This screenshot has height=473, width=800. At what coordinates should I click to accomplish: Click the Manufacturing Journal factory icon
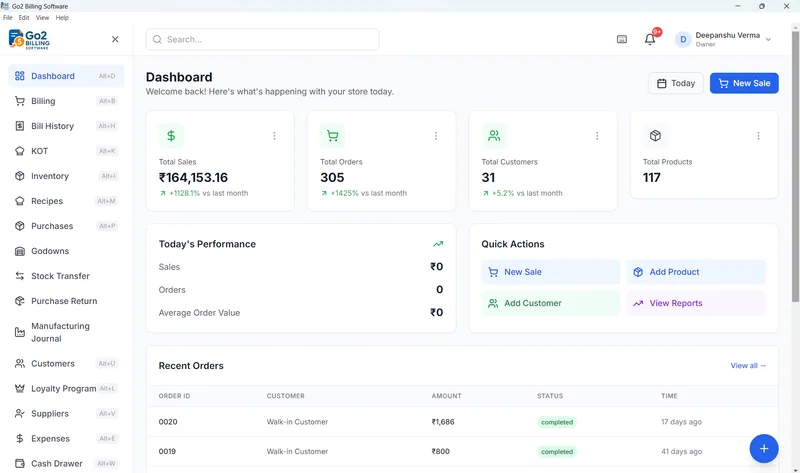click(20, 332)
